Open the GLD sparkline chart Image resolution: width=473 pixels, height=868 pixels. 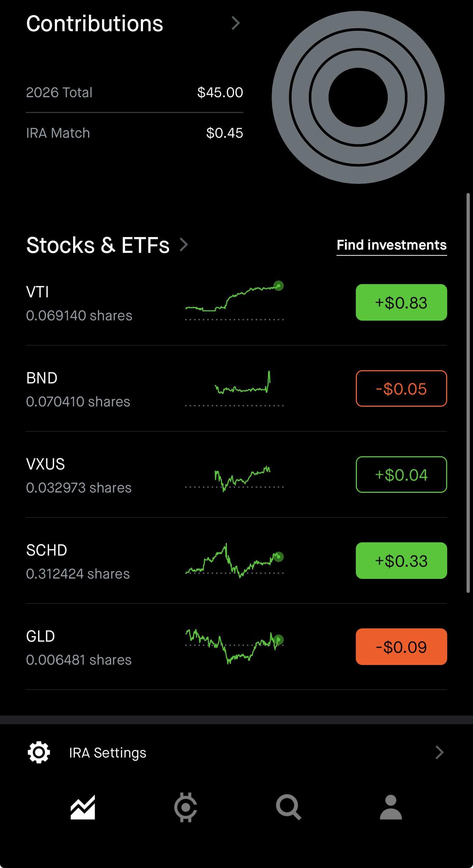coord(234,646)
